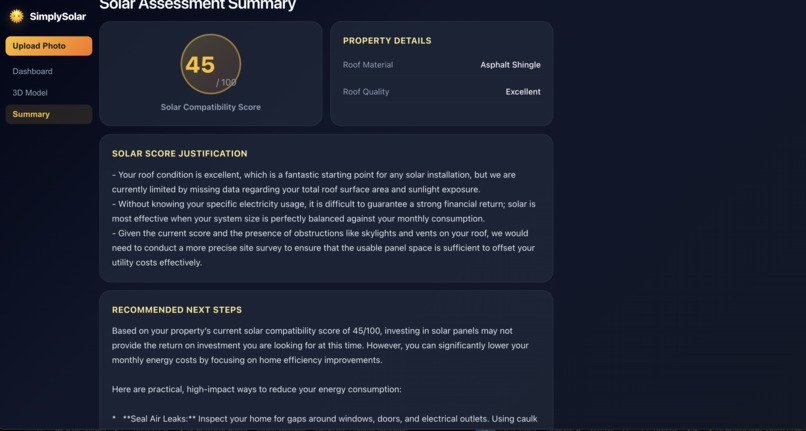Screen dimensions: 806x431
Task: Click the PROPERTY DETAILS heading
Action: pyautogui.click(x=387, y=41)
